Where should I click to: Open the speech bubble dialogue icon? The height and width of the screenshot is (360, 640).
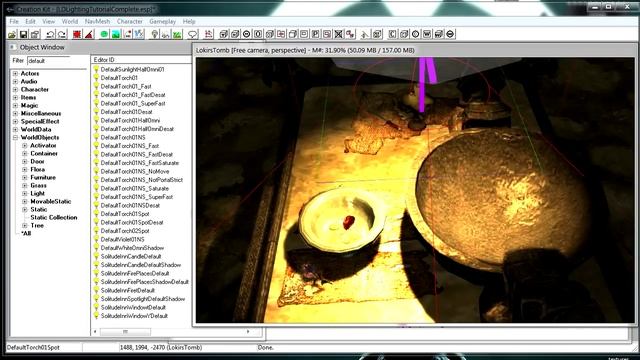[x=192, y=34]
